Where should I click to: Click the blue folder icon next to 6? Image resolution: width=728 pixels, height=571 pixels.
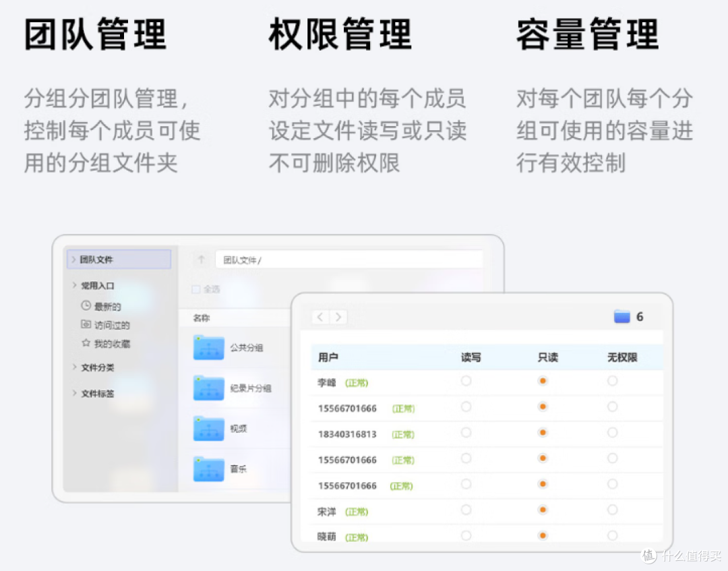pos(621,317)
